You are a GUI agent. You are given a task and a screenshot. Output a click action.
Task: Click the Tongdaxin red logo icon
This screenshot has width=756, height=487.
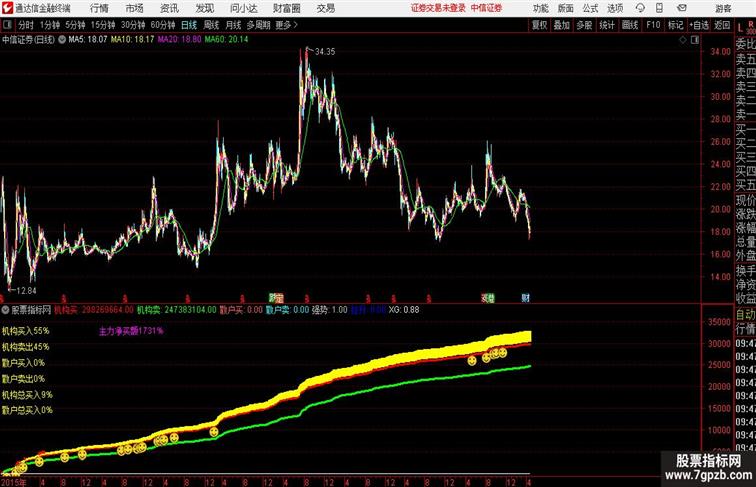[7, 8]
